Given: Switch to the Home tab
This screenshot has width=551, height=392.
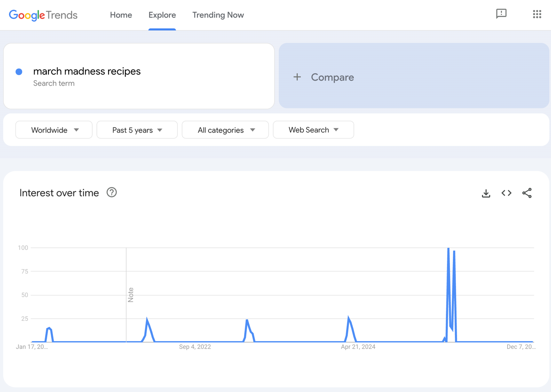Looking at the screenshot, I should (x=121, y=15).
